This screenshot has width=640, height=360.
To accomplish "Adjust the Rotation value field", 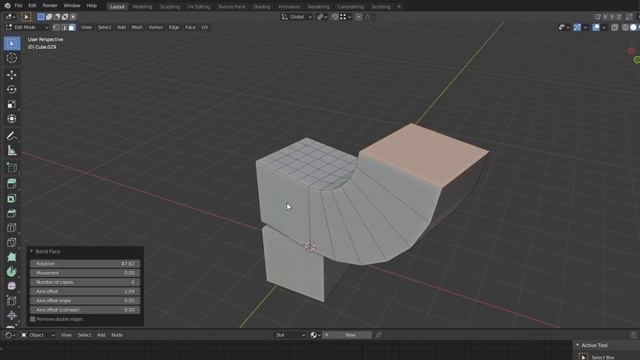I will point(85,264).
